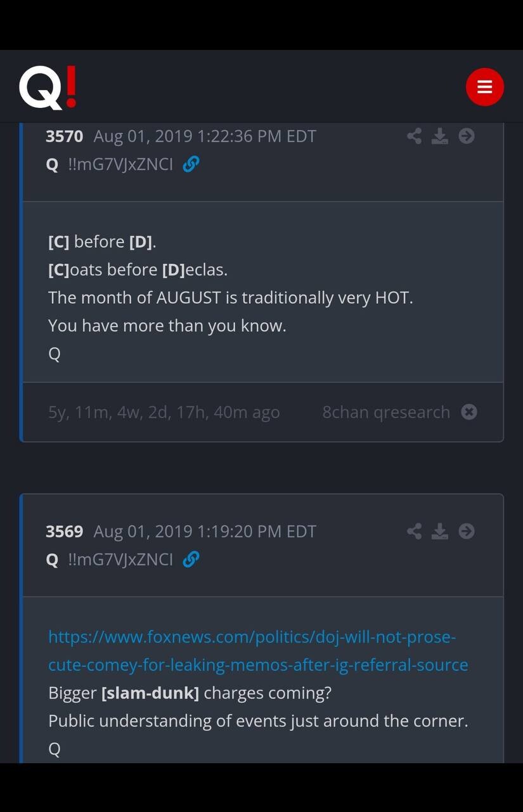Image resolution: width=523 pixels, height=812 pixels.
Task: Click the 3570 timestamp Aug 01, 2019 1:22:36 PM
Action: [x=205, y=136]
